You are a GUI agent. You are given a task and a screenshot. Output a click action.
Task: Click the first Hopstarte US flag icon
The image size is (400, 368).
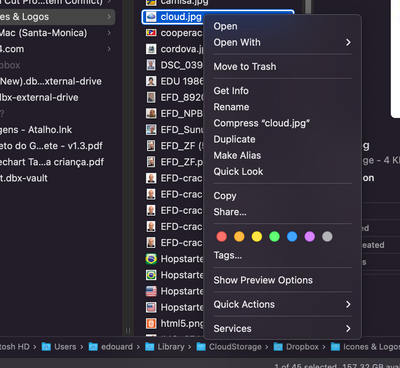151,291
